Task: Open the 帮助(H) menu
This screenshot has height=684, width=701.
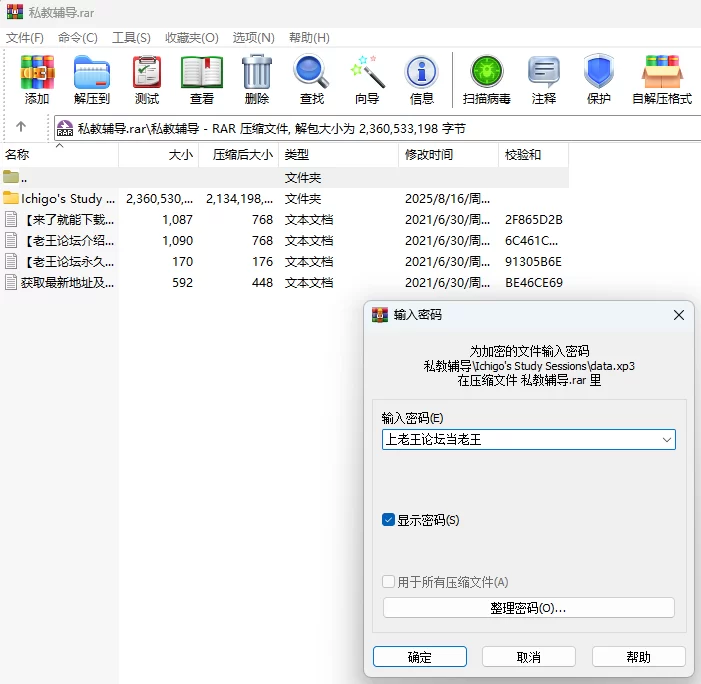Action: [309, 38]
